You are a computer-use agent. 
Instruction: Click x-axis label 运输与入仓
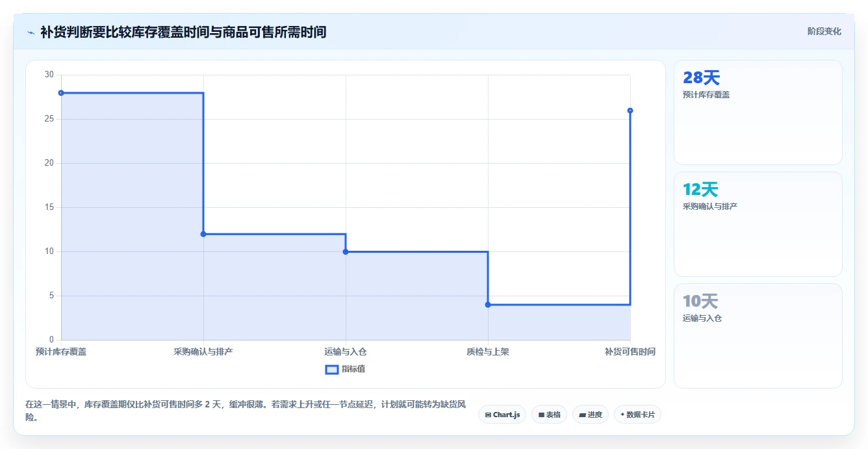[x=346, y=352]
